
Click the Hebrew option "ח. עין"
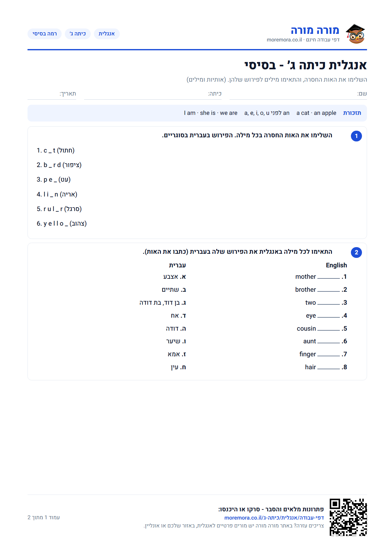click(x=178, y=367)
